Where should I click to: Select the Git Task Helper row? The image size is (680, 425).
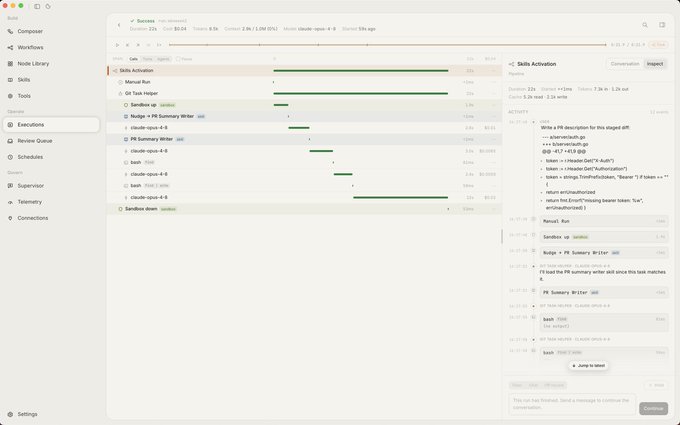(x=304, y=94)
